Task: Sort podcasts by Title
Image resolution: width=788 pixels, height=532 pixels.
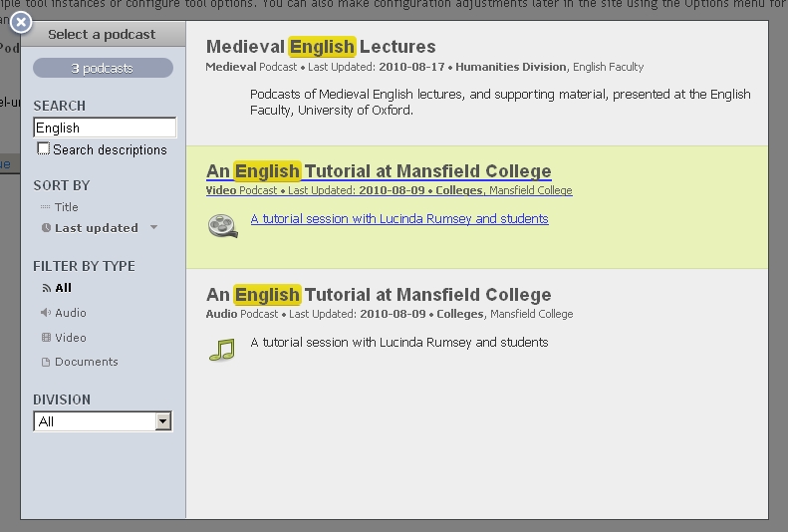Action: [67, 207]
